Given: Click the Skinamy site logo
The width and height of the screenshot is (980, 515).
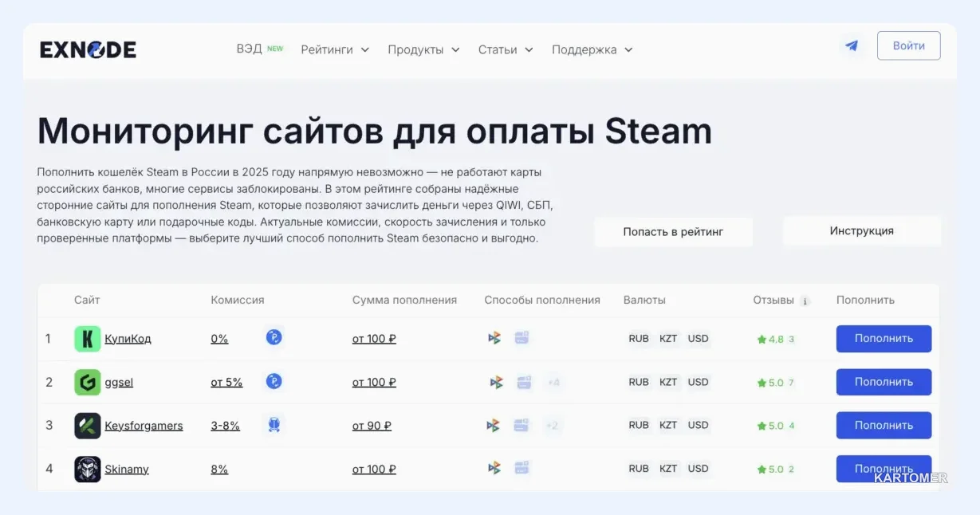Looking at the screenshot, I should (x=88, y=469).
